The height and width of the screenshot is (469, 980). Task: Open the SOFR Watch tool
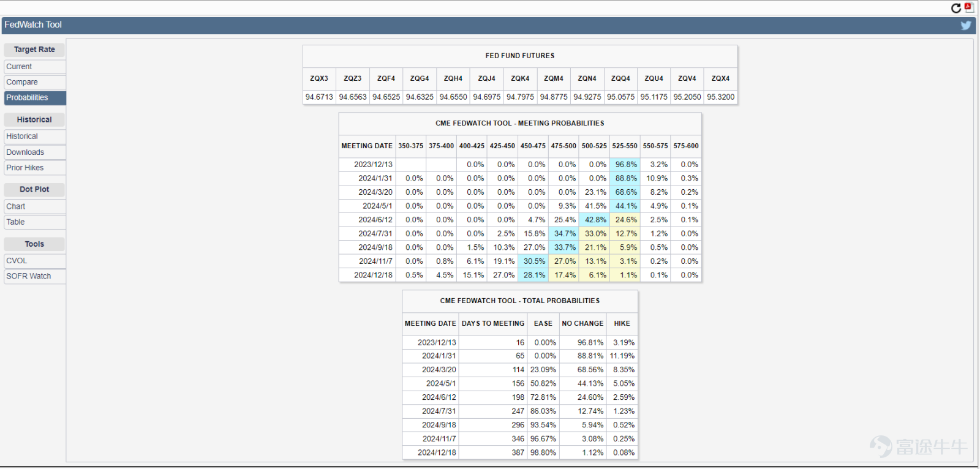(x=35, y=276)
